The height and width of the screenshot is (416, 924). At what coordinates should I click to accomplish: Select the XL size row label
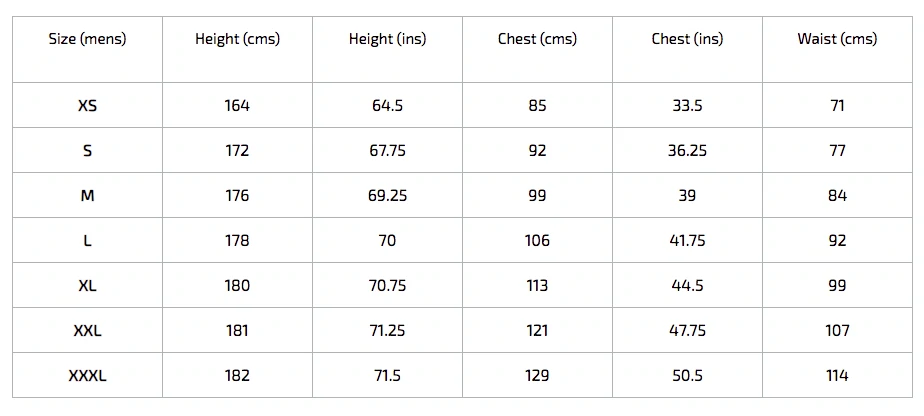point(87,286)
